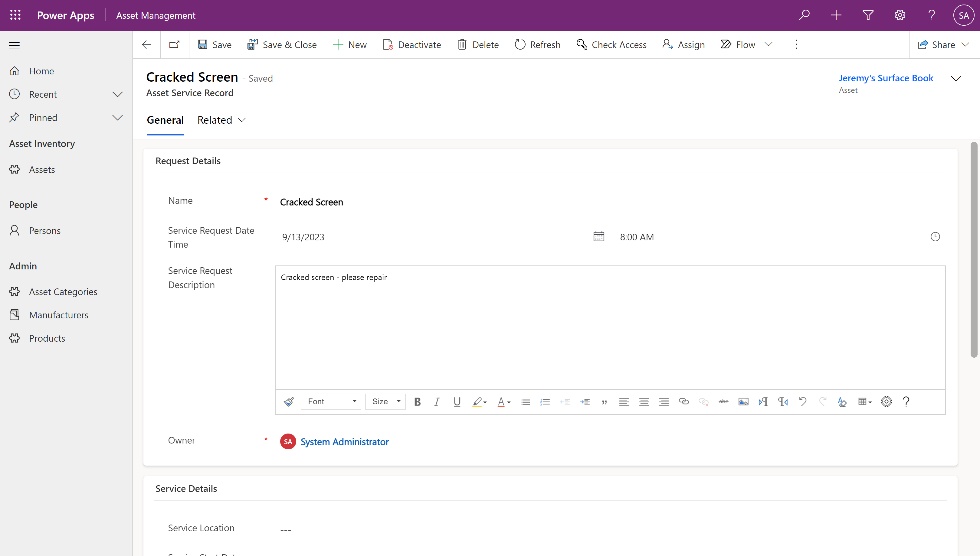Open the app launcher waffle icon

[15, 15]
